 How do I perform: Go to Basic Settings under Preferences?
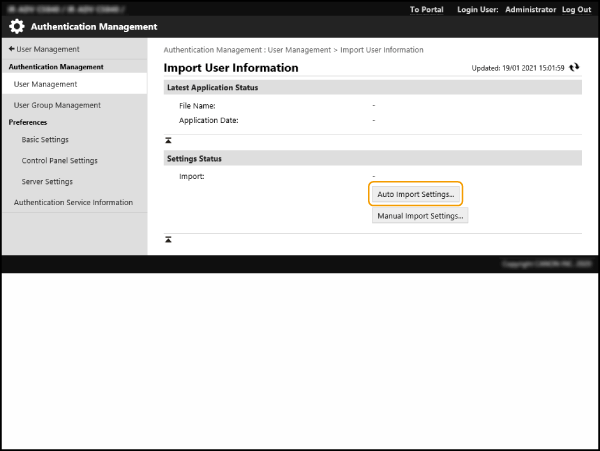45,140
